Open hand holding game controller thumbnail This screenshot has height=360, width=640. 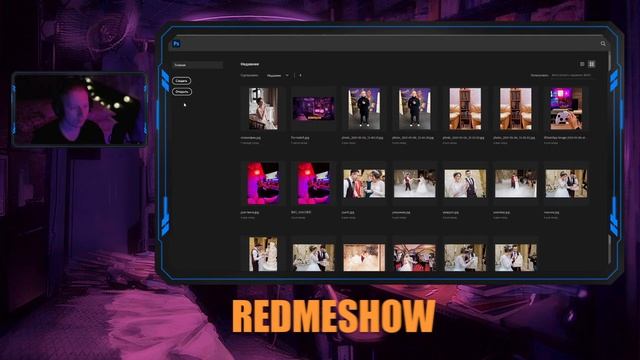click(566, 109)
